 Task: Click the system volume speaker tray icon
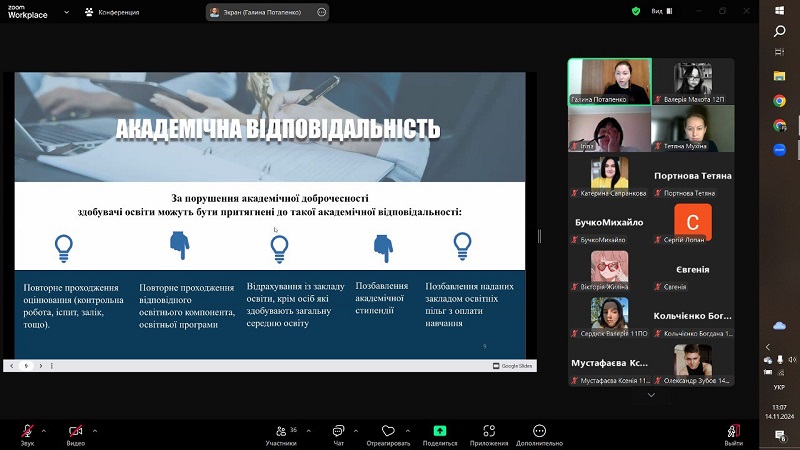pos(791,360)
